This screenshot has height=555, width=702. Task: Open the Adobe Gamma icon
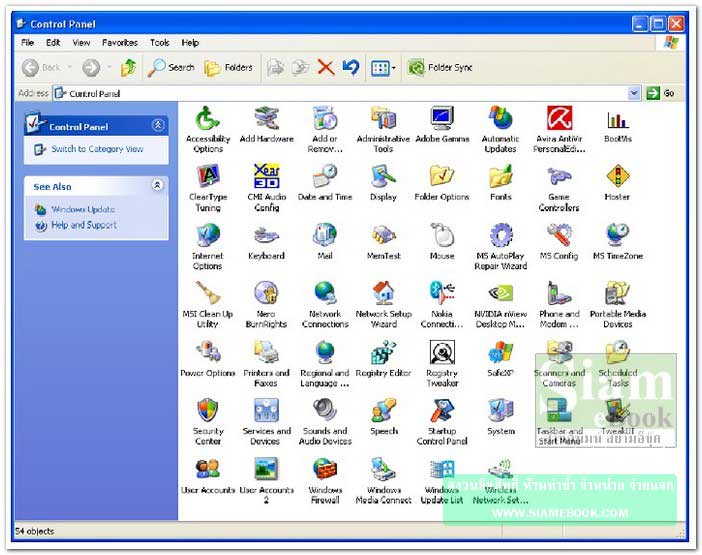pyautogui.click(x=442, y=118)
